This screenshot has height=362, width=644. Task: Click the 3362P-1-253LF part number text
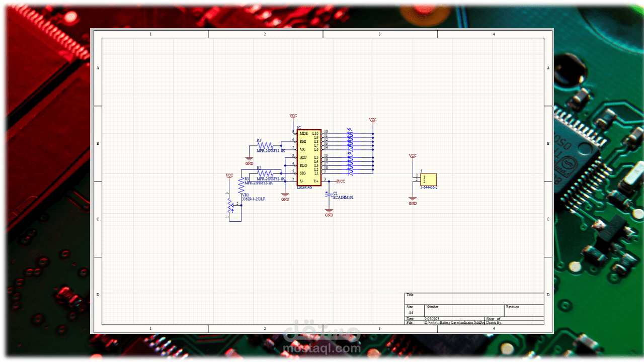pos(254,200)
